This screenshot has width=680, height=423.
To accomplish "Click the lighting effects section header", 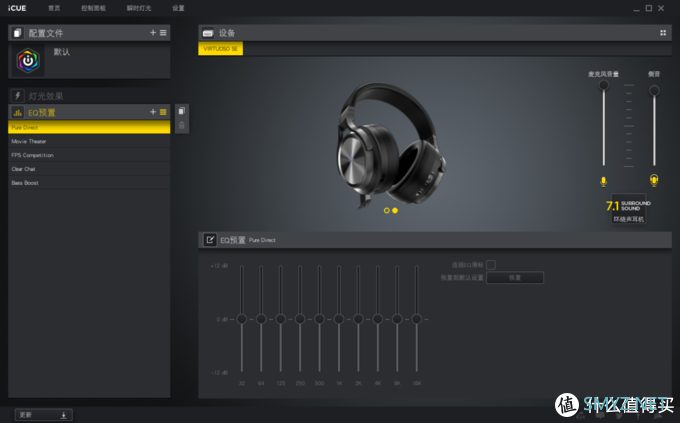I will 89,95.
